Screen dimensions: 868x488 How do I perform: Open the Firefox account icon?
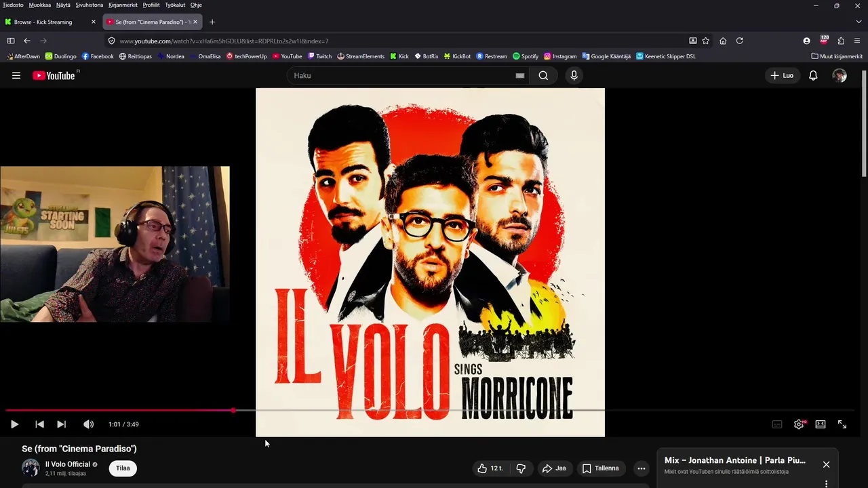click(x=806, y=41)
